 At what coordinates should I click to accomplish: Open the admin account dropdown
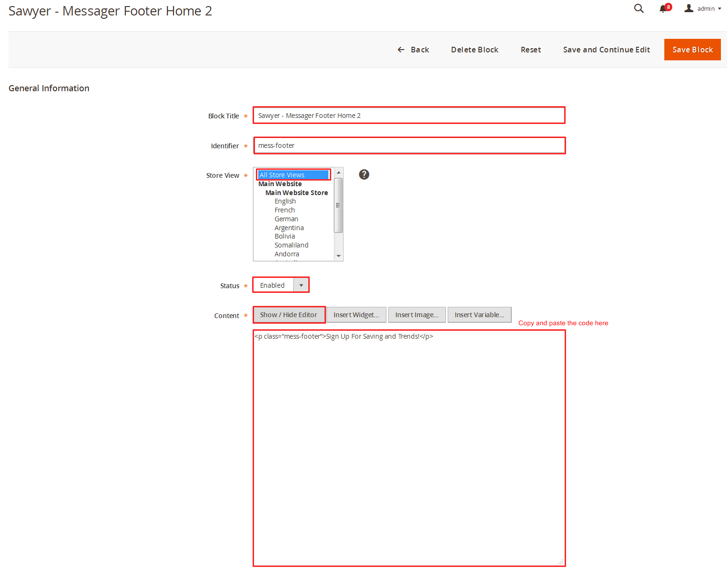pos(703,8)
